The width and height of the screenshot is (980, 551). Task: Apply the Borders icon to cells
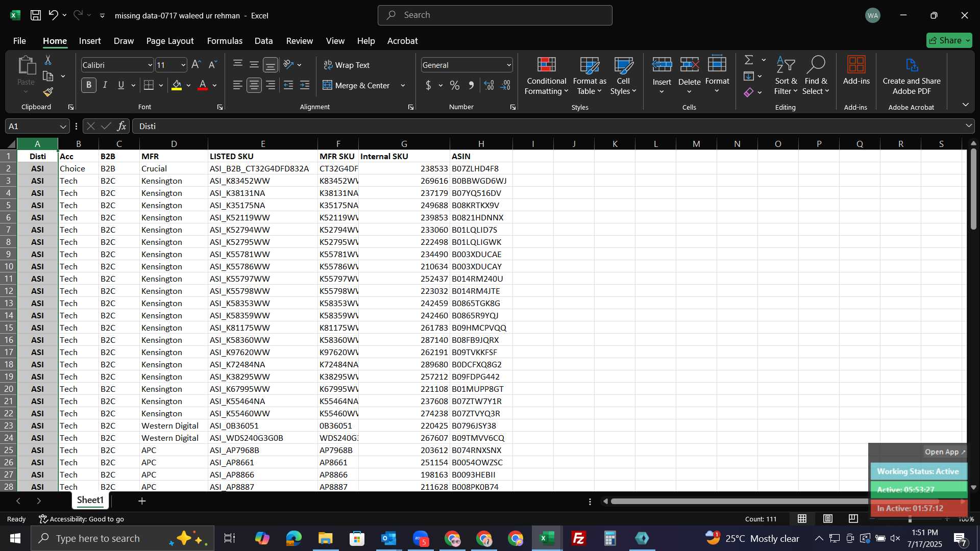click(x=149, y=85)
